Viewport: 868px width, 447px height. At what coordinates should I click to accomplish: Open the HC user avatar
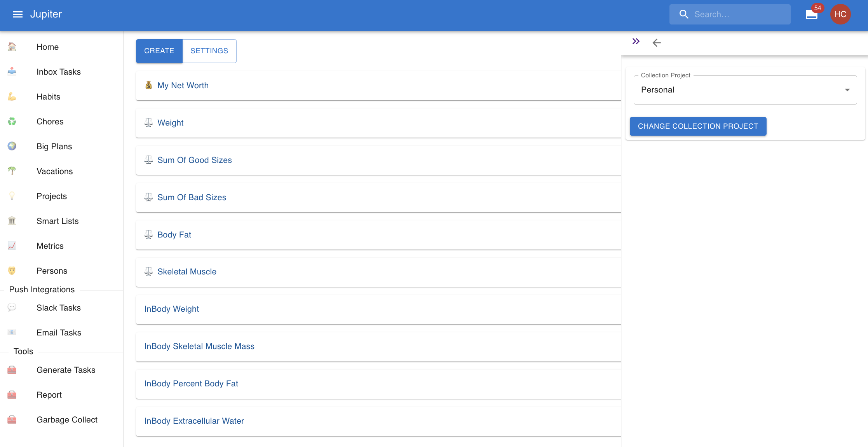click(840, 14)
